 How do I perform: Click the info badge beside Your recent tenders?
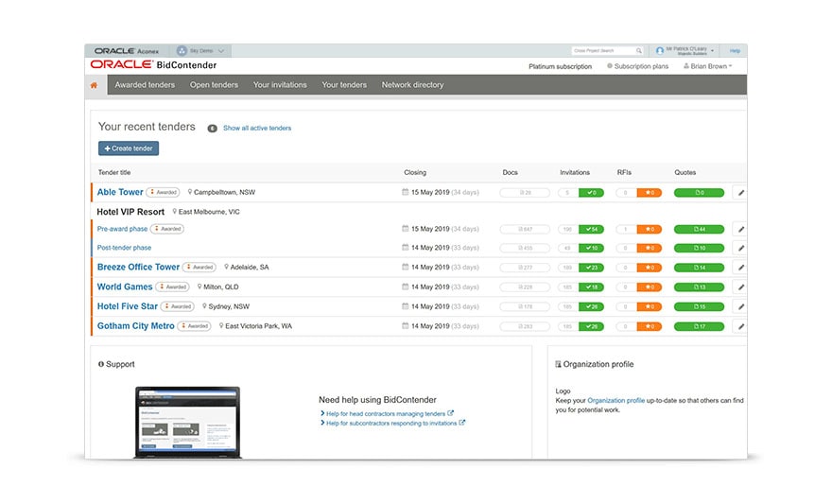pos(212,129)
